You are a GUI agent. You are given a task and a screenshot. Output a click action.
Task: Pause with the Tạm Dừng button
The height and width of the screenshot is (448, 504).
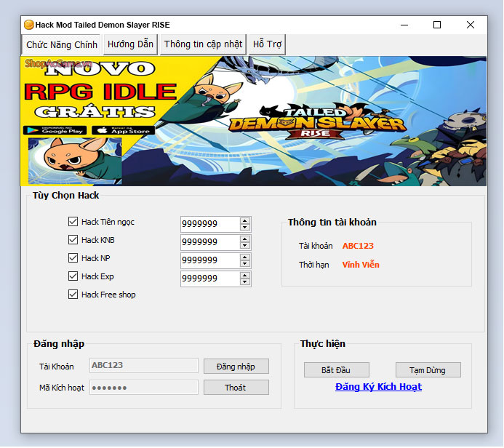(428, 370)
